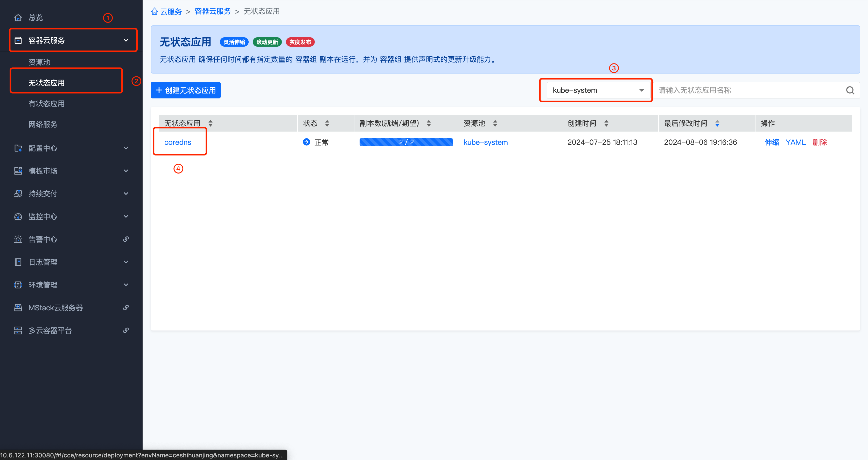Open the kube-system namespace dropdown
Viewport: 868px width, 460px height.
[x=598, y=90]
